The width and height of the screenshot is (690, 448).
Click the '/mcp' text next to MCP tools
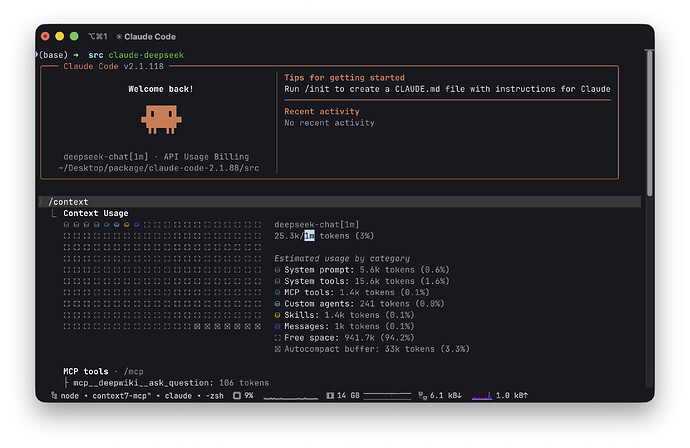(133, 371)
